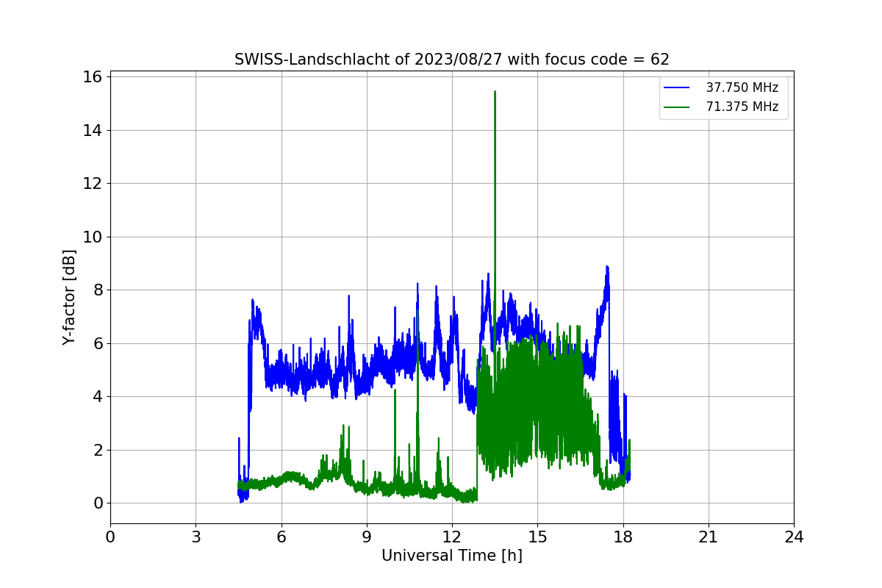Click the tall green spike peak near 15 dB

click(x=495, y=93)
